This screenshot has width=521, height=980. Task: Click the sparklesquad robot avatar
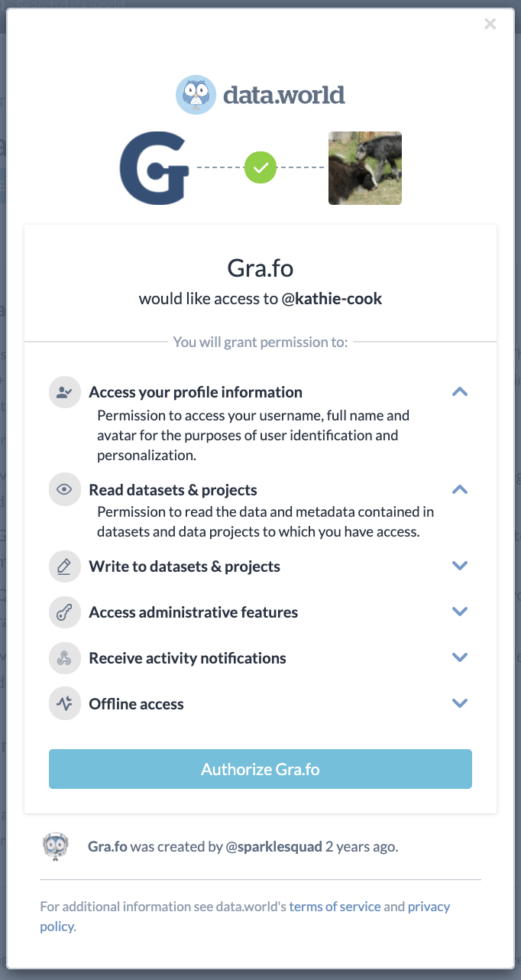click(x=55, y=847)
